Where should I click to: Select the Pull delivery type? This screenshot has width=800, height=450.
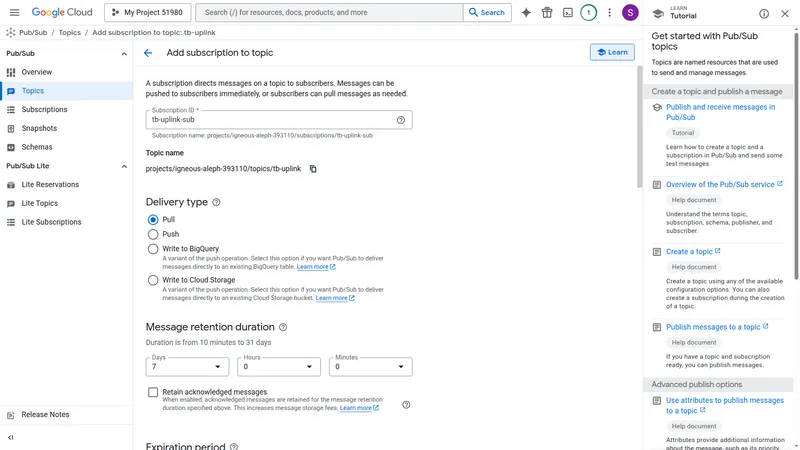[x=153, y=219]
